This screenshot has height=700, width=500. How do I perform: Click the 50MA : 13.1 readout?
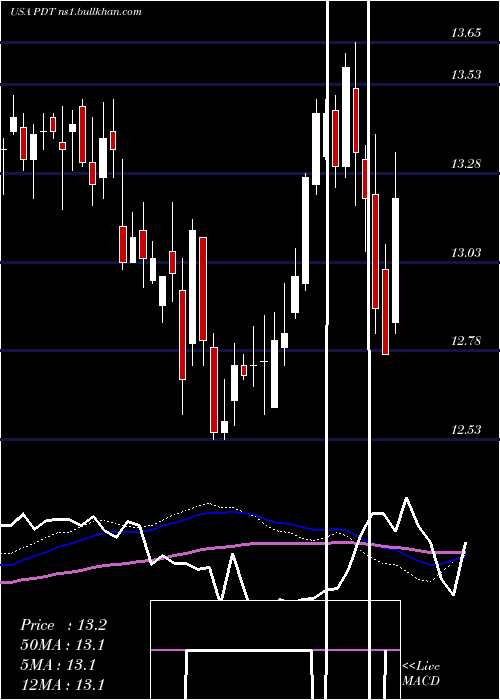point(62,645)
